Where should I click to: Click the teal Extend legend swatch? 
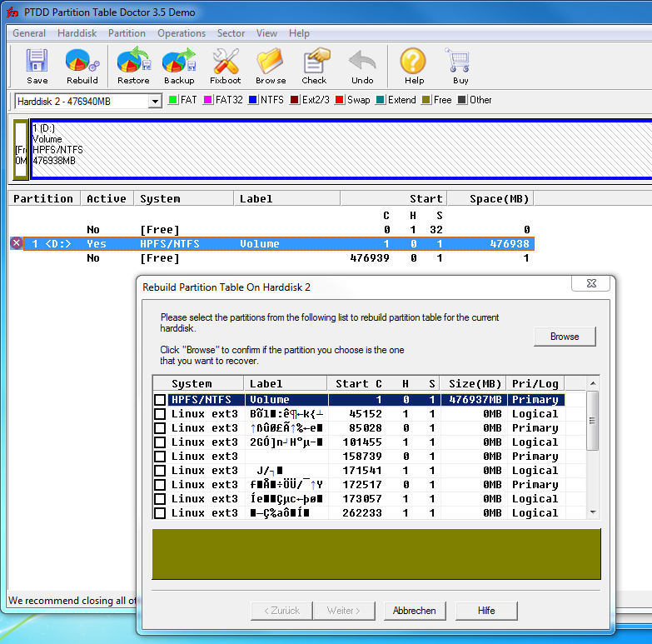(x=380, y=100)
